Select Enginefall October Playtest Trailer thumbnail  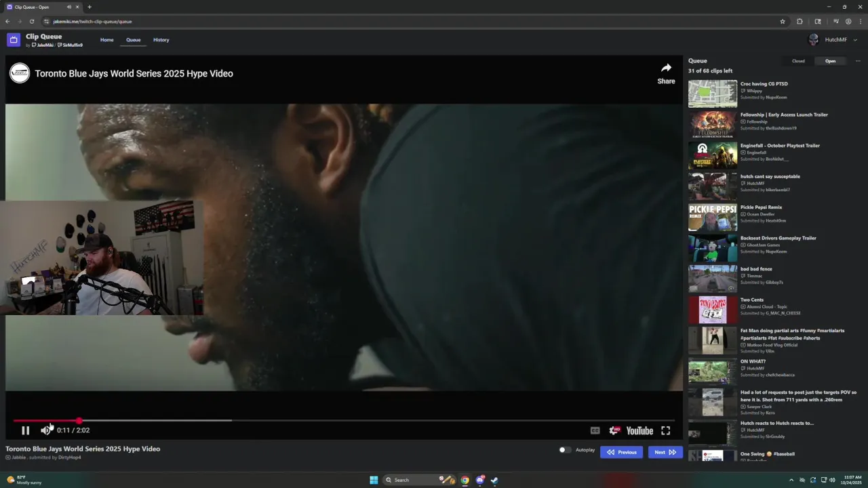click(x=713, y=156)
